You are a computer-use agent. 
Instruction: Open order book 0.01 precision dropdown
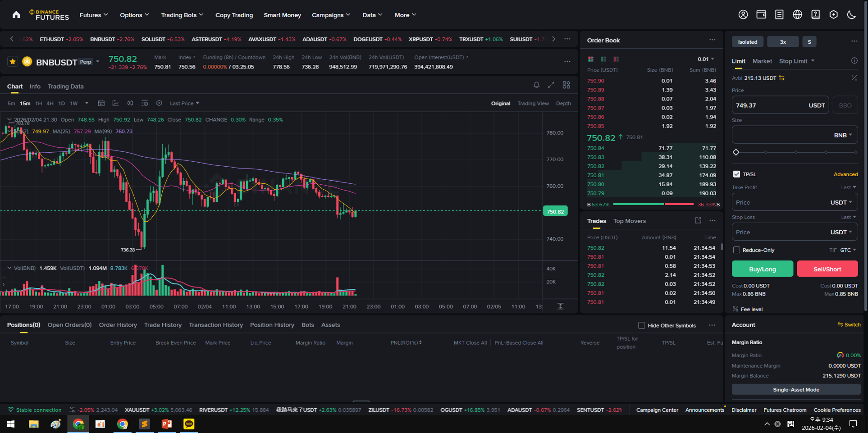point(706,59)
